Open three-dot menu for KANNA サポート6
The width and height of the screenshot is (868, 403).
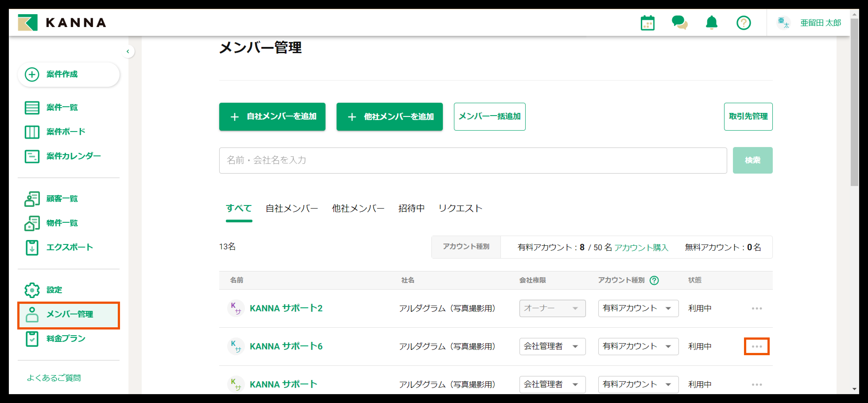click(x=756, y=346)
